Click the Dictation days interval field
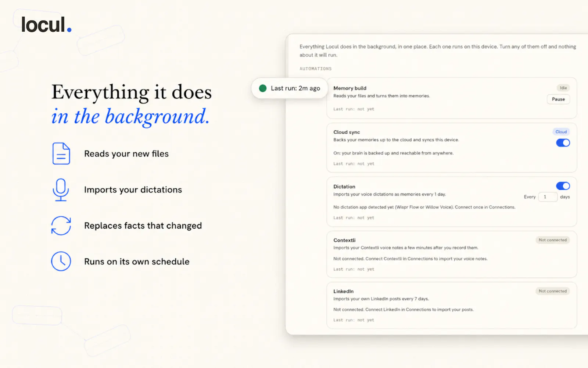Screen dimensions: 588x368 pos(548,197)
